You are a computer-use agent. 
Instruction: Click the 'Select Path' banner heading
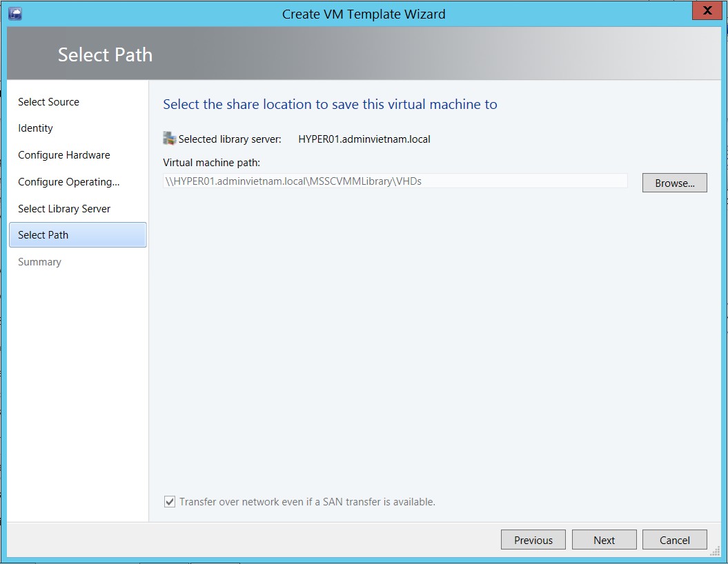coord(105,54)
